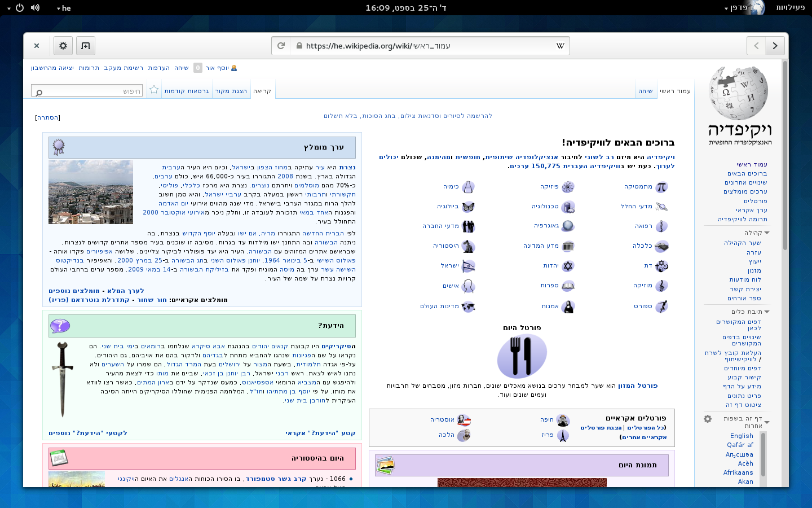Click the ספרות open book icon

pyautogui.click(x=568, y=286)
